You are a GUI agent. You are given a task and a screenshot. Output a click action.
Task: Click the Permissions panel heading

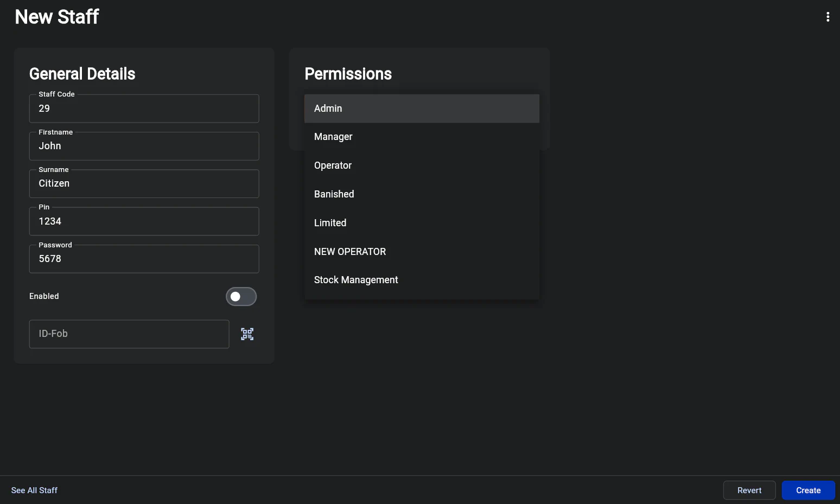point(348,74)
